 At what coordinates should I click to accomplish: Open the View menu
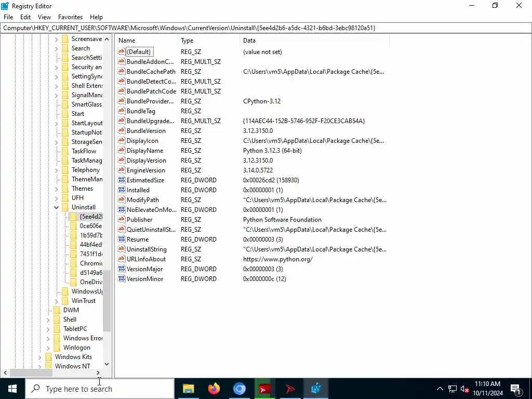coord(44,17)
